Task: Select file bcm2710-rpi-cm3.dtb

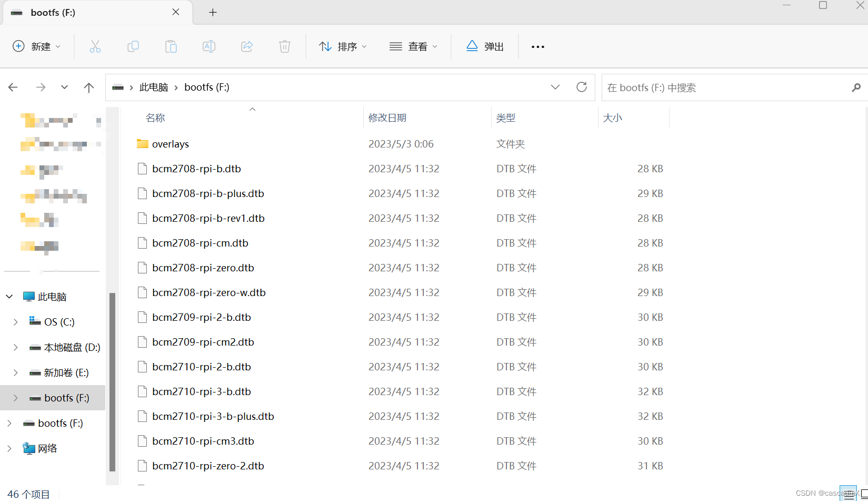Action: [203, 441]
